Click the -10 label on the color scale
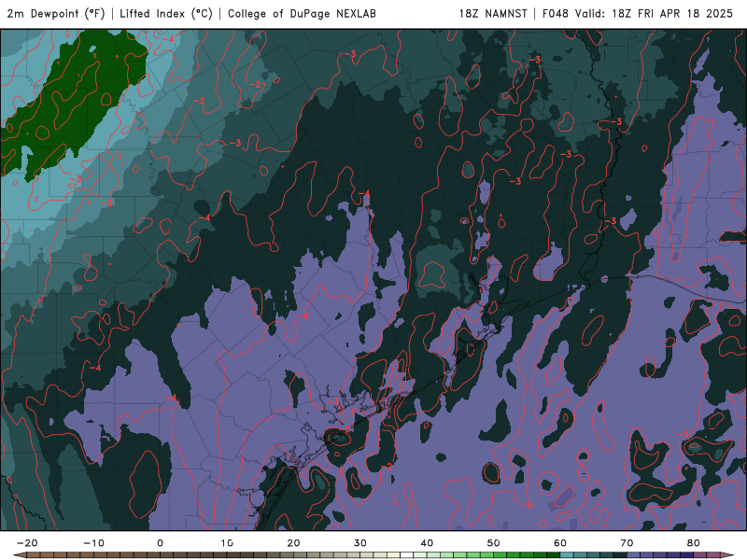 93,543
